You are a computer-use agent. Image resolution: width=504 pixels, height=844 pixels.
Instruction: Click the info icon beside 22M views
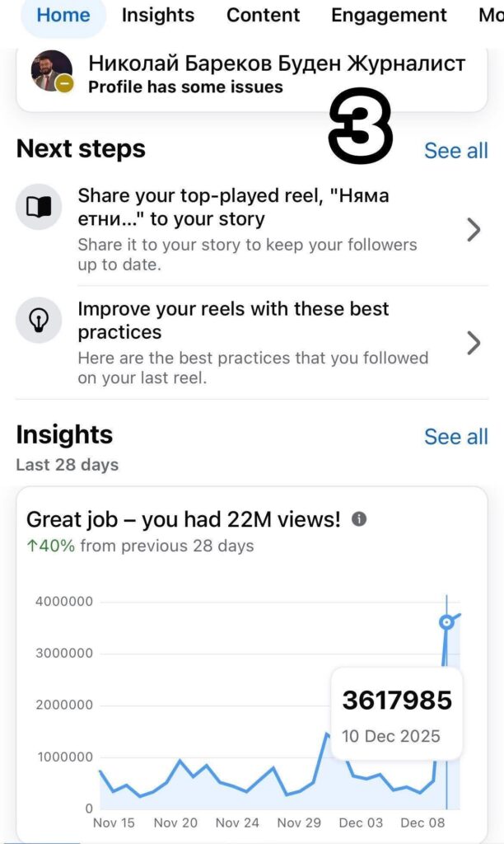[x=359, y=519]
